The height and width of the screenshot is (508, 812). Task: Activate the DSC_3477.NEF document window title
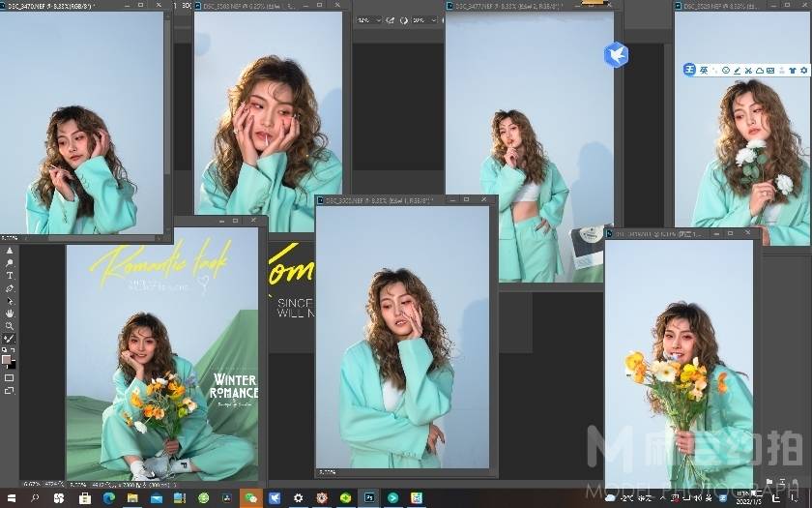(507, 6)
